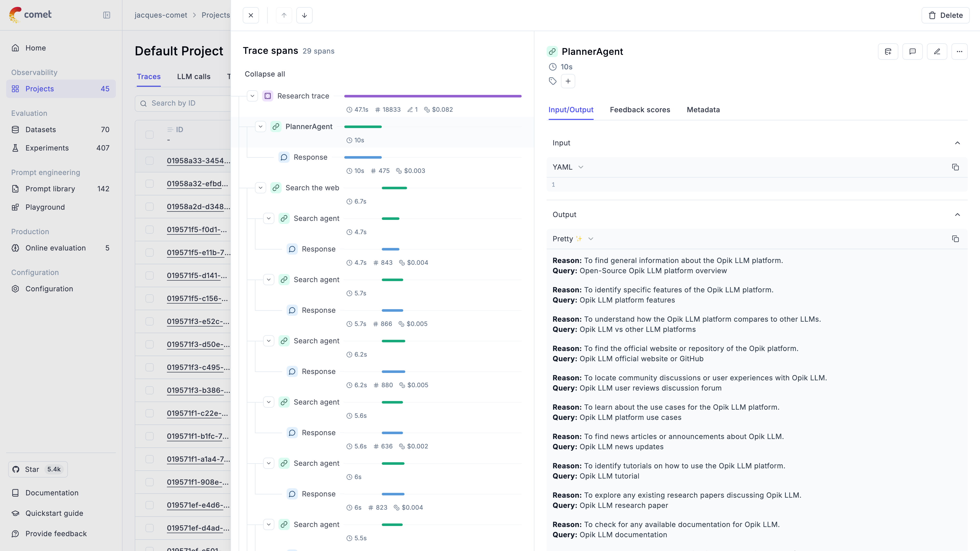Collapse the sidebar panel icon

[x=106, y=15]
